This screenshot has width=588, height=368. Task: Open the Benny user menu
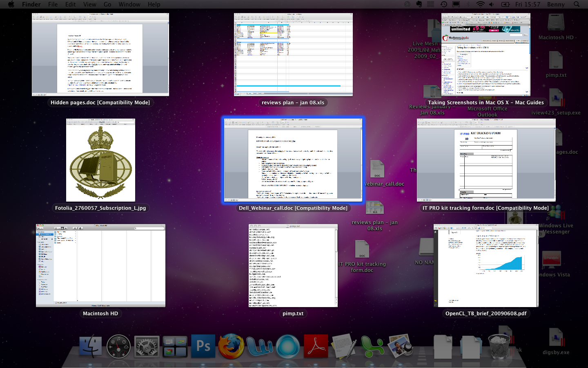tap(556, 4)
